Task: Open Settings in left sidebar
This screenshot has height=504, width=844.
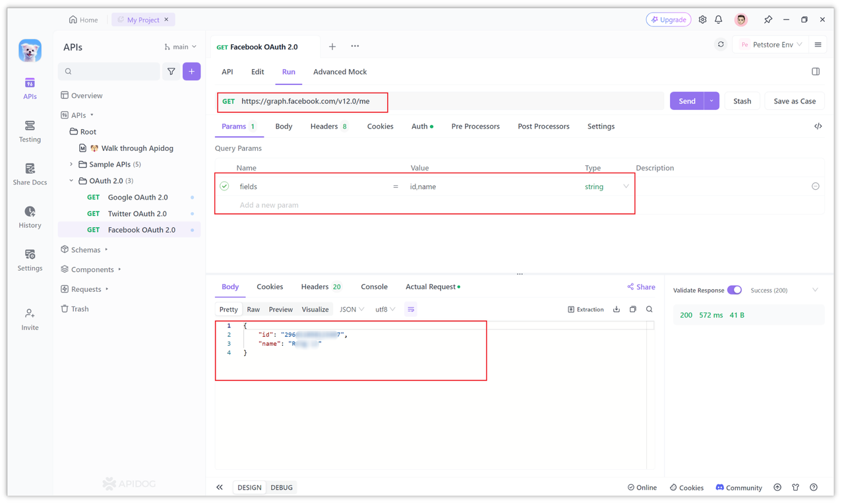Action: tap(30, 260)
